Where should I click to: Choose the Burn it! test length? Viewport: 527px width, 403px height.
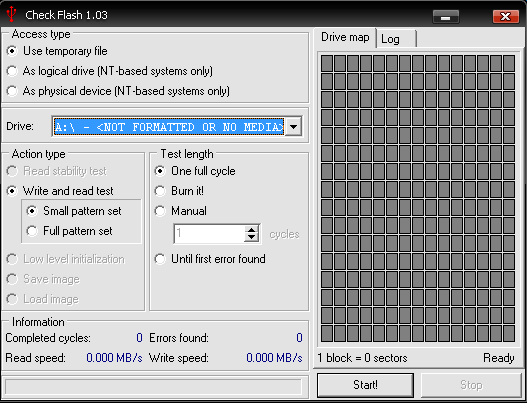[x=179, y=191]
